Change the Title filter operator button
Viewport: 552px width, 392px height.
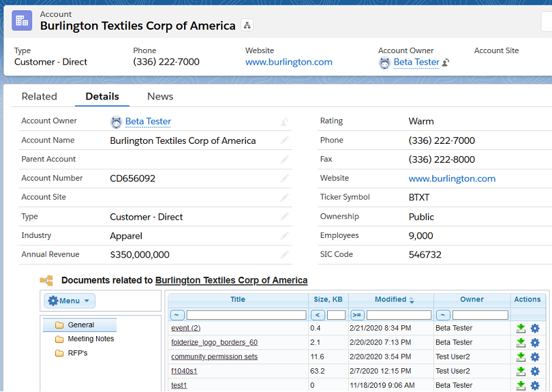pos(177,315)
